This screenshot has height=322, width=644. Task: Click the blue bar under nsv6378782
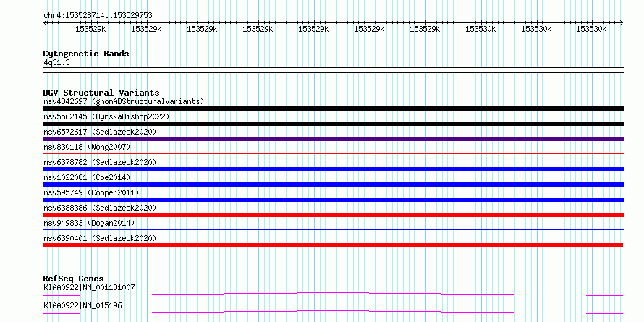[333, 169]
